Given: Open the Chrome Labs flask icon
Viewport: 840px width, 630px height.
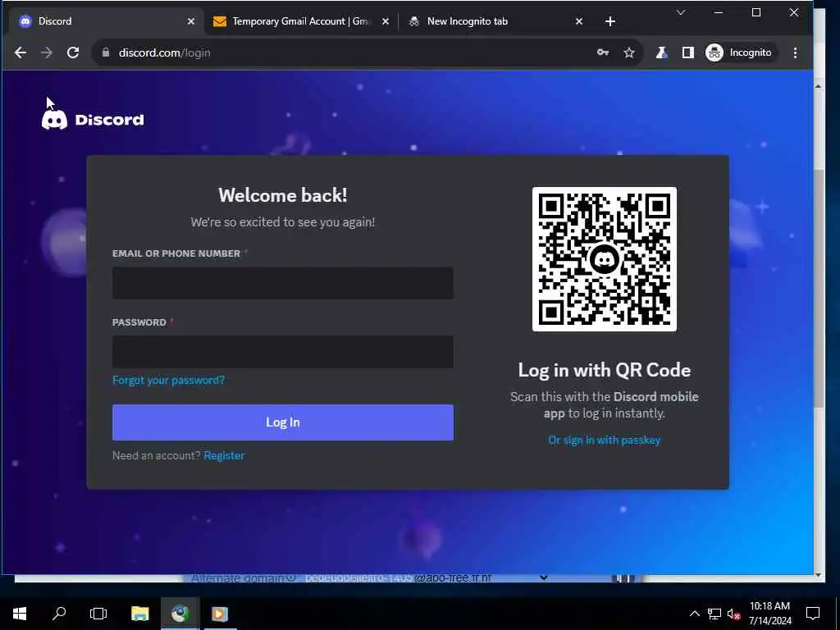Looking at the screenshot, I should pos(662,52).
